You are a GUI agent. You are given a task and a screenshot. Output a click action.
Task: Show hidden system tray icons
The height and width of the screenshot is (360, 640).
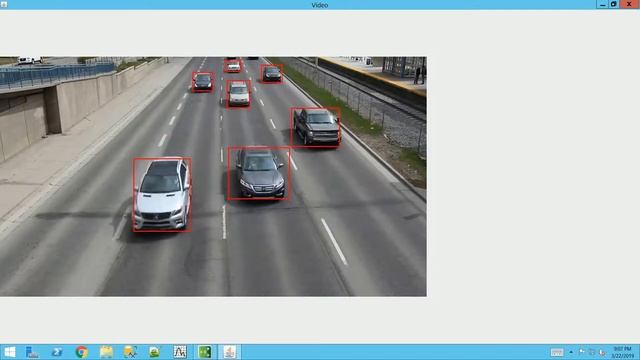[571, 352]
